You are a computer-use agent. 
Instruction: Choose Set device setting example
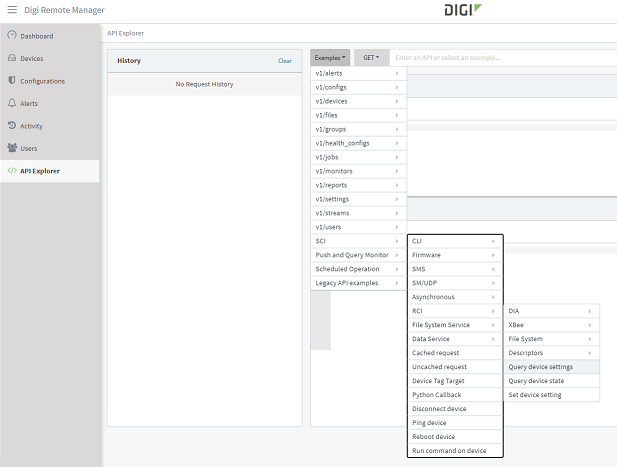pyautogui.click(x=552, y=395)
